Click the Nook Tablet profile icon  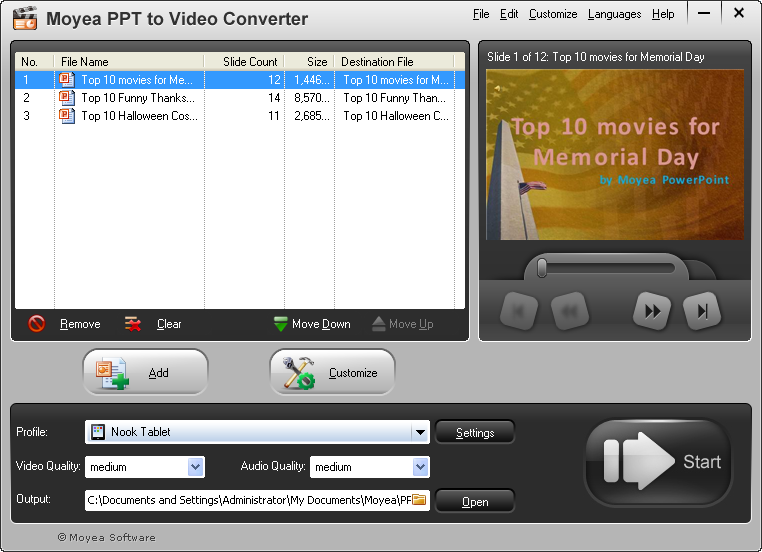coord(98,432)
